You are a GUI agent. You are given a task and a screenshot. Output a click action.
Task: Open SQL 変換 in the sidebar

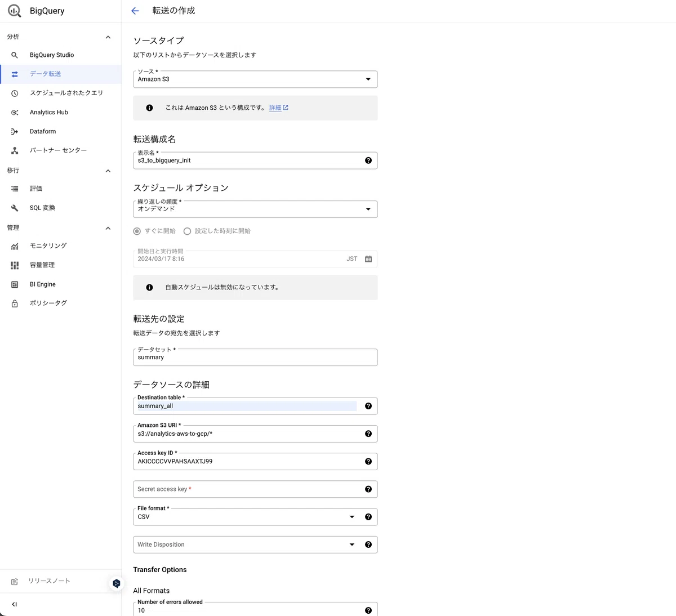pos(60,208)
